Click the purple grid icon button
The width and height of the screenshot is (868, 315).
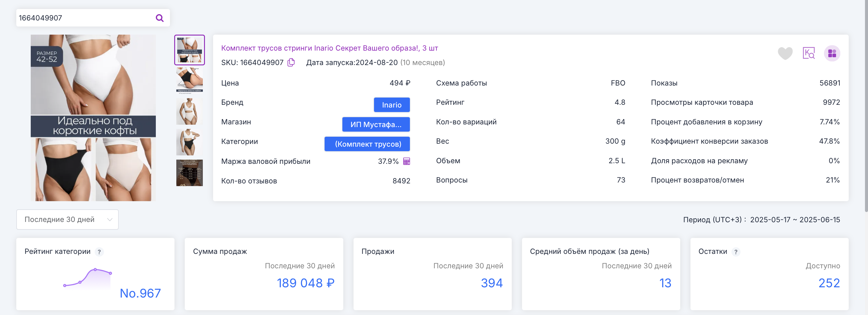832,53
